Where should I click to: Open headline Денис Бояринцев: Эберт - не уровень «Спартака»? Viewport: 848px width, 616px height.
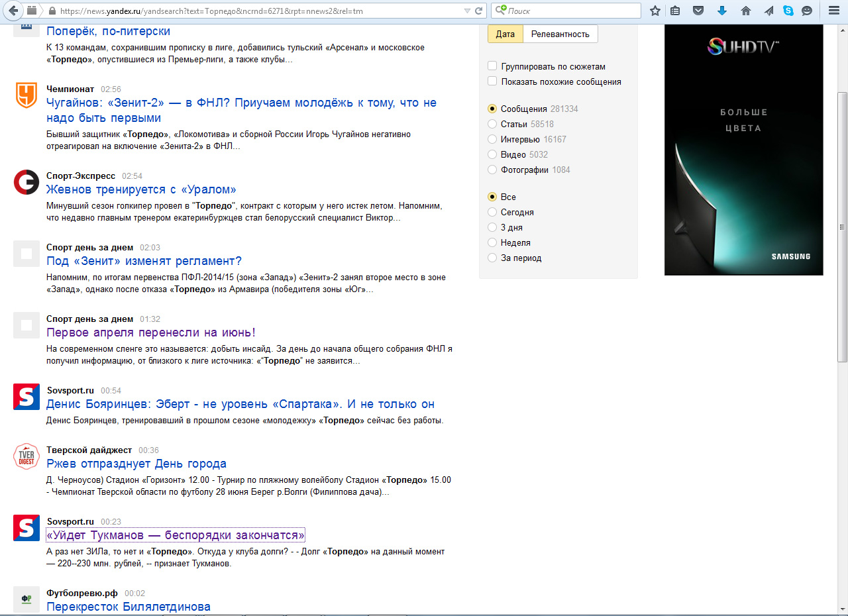click(240, 404)
